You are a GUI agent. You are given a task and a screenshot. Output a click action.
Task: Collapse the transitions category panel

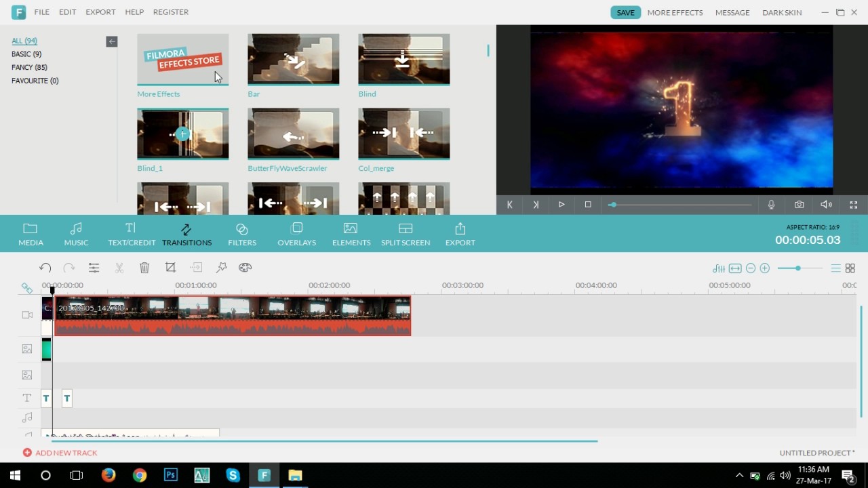click(x=112, y=42)
